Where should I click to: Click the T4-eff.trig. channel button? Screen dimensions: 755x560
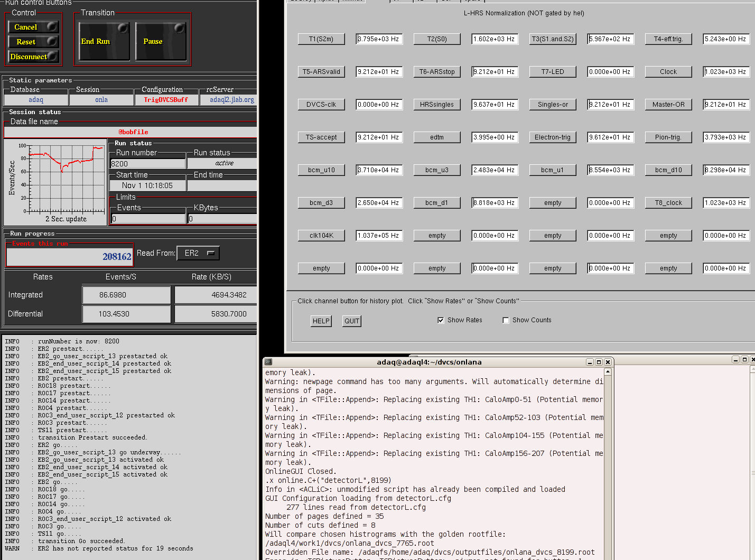(668, 39)
